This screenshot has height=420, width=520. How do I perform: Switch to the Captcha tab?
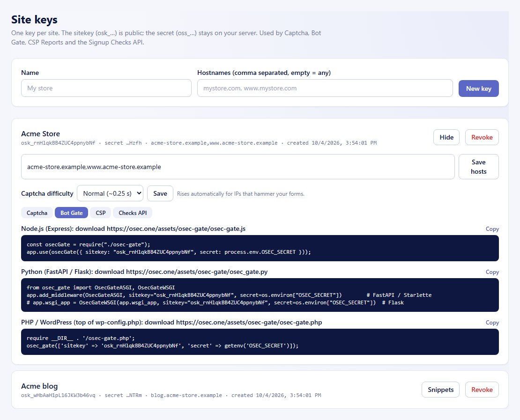[x=37, y=213]
